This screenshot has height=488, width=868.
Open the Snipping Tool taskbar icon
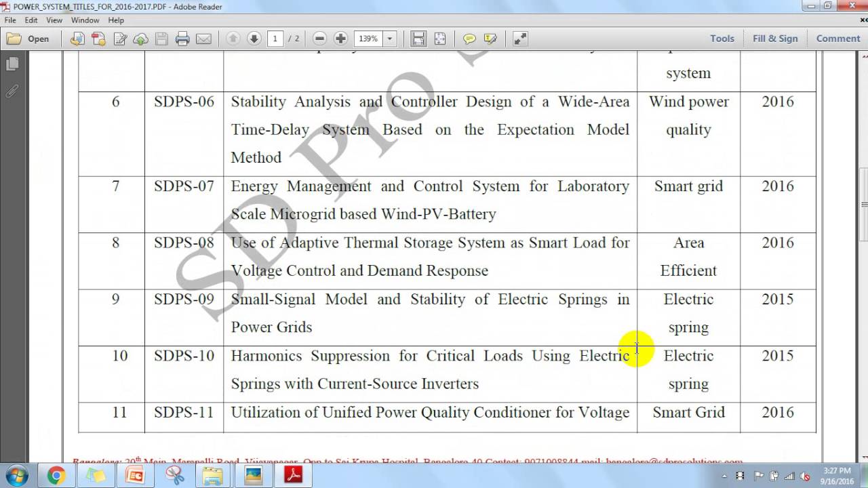(x=174, y=476)
